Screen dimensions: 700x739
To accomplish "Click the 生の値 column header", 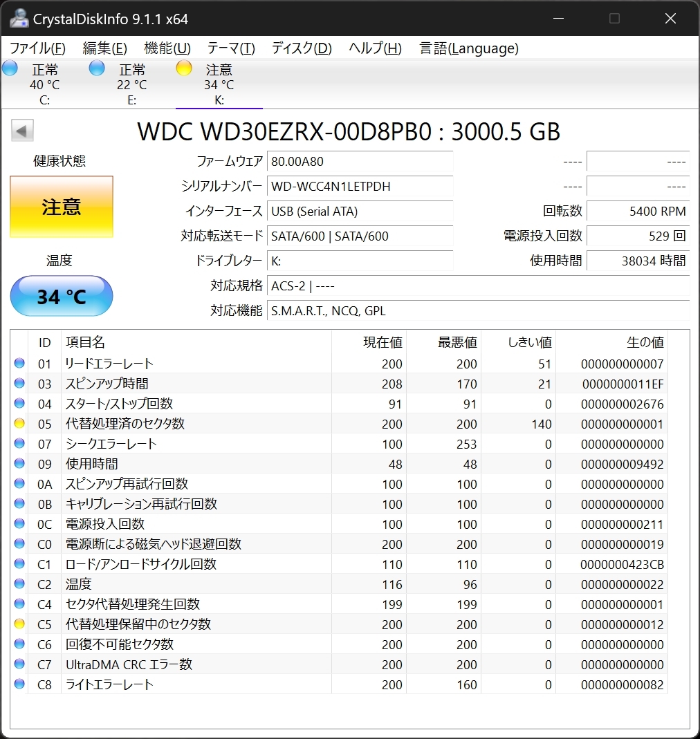I will [x=611, y=342].
